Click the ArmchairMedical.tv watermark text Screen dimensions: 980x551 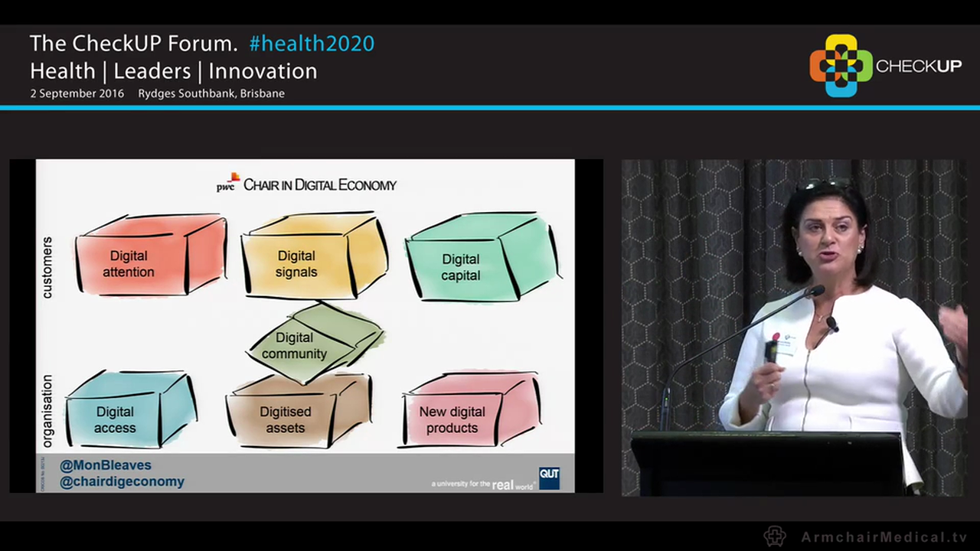[884, 537]
